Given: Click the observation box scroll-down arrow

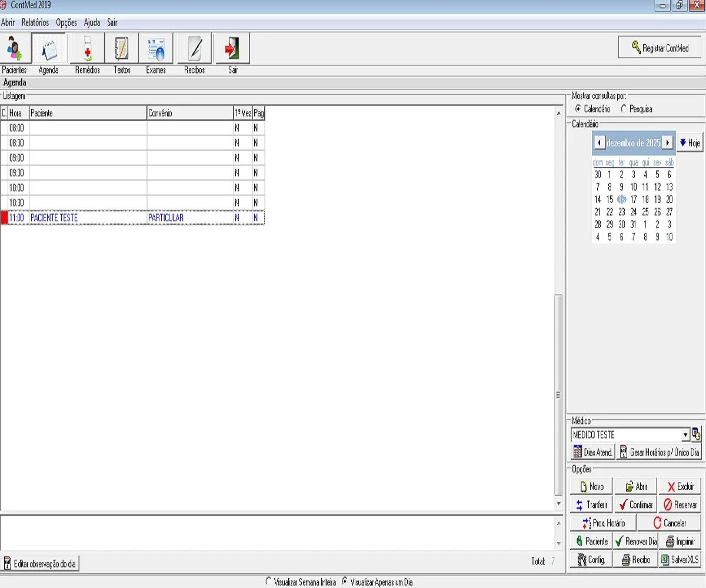Looking at the screenshot, I should [x=559, y=544].
